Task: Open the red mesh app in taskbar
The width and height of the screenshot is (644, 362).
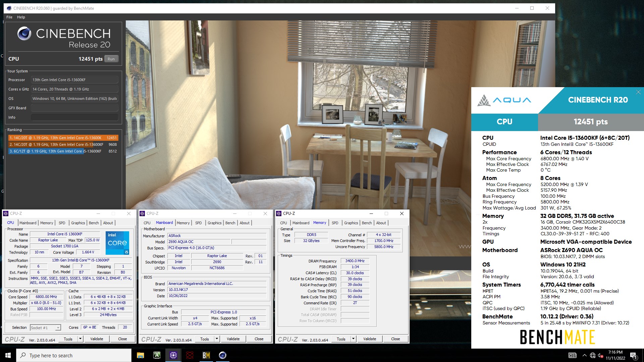Action: point(190,355)
